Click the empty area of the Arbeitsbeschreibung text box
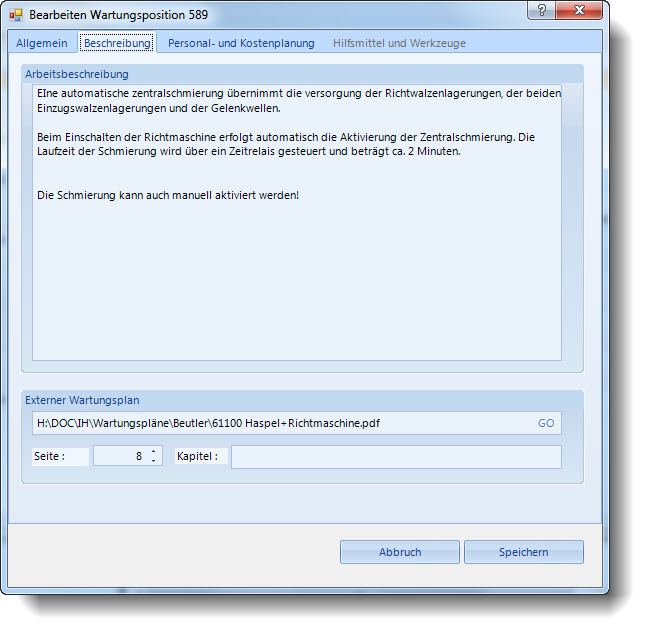Image resolution: width=650 pixels, height=635 pixels. (x=296, y=290)
